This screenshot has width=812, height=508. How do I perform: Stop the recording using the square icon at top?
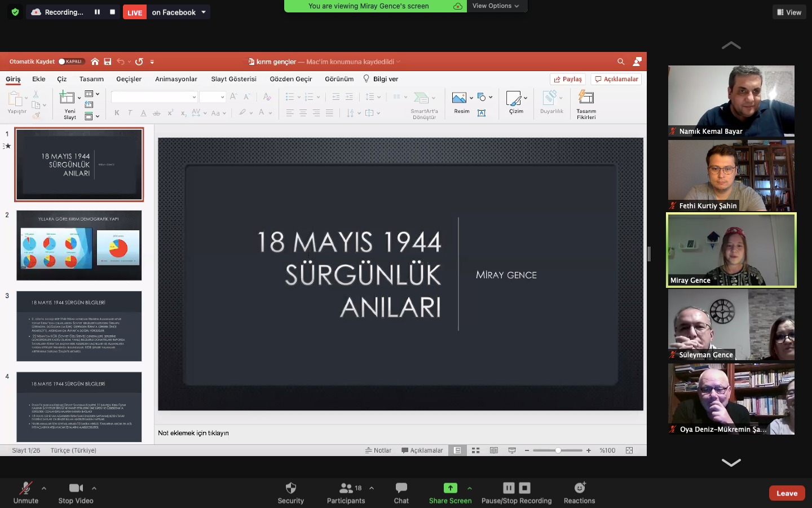(x=112, y=12)
